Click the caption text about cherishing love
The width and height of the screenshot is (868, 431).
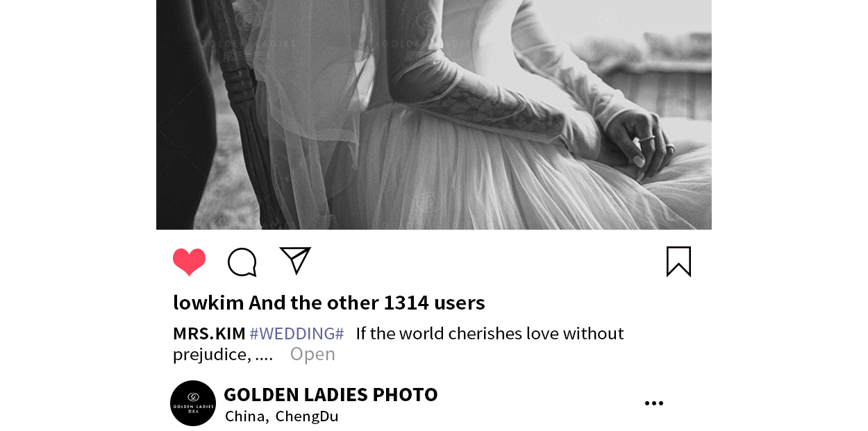(x=490, y=333)
